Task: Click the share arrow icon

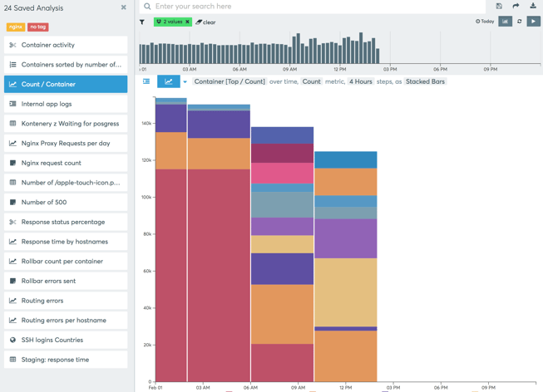Action: [x=516, y=6]
